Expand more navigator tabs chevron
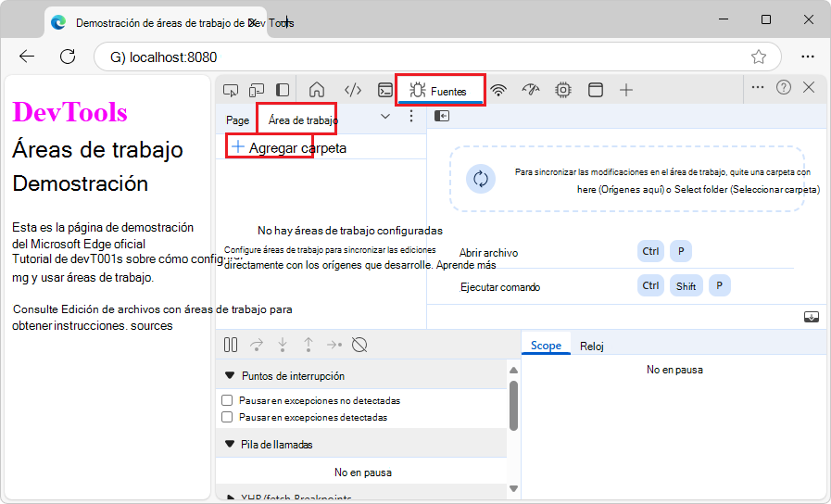The width and height of the screenshot is (831, 504). tap(385, 117)
